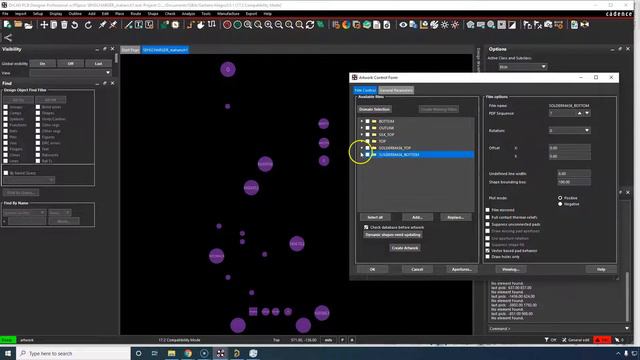Click the red circle toolbar icon

coord(227,25)
